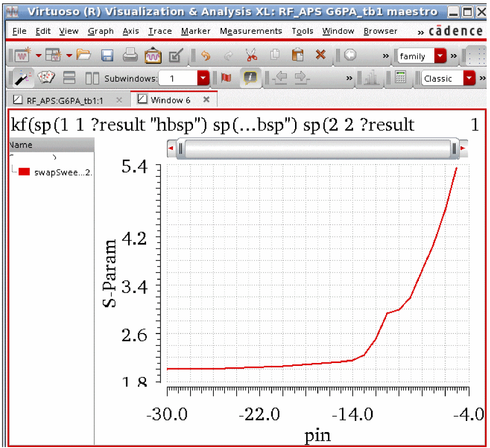The image size is (490, 448).
Task: Switch to the RF_APS:G6PA_tb1:1 tab
Action: point(64,101)
